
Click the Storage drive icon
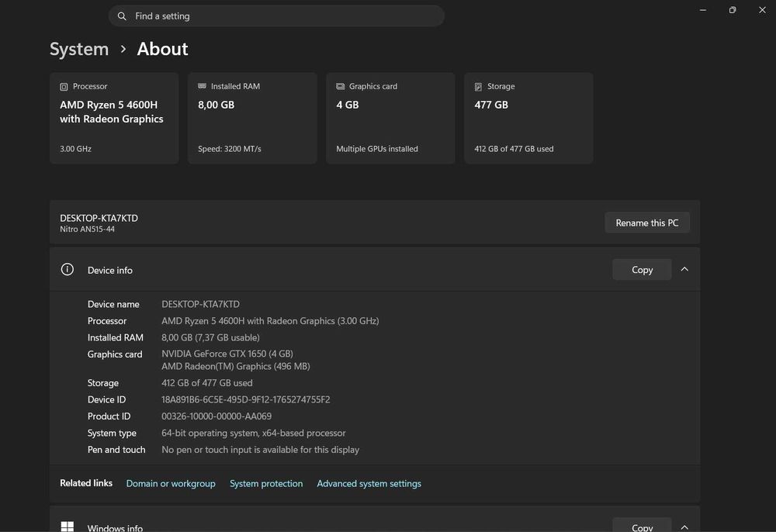478,87
